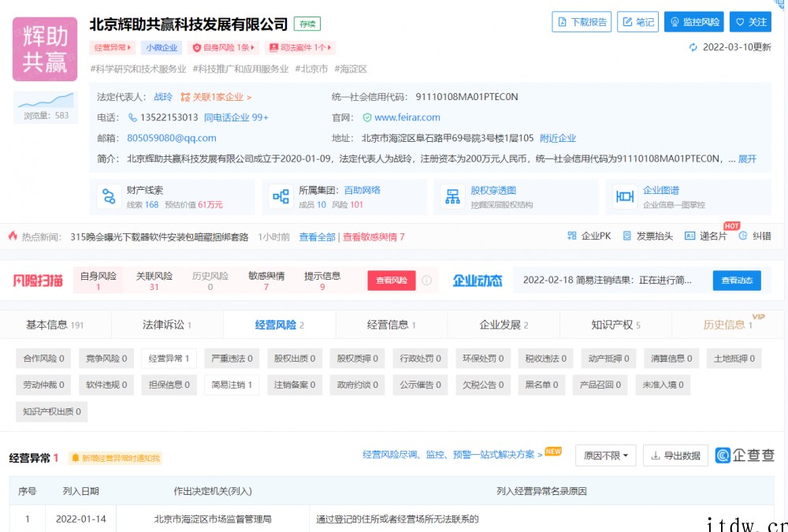788x532 pixels.
Task: Click the 发票抬头 invoice title icon
Action: click(x=627, y=236)
